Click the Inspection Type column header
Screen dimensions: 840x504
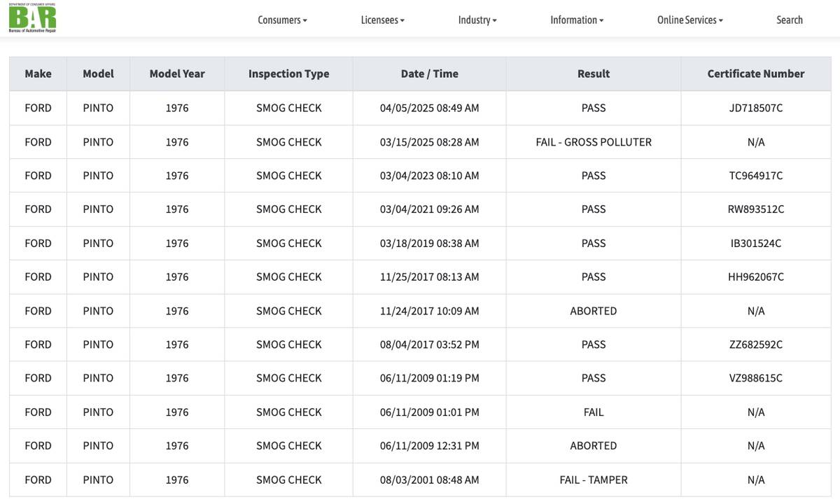[288, 73]
